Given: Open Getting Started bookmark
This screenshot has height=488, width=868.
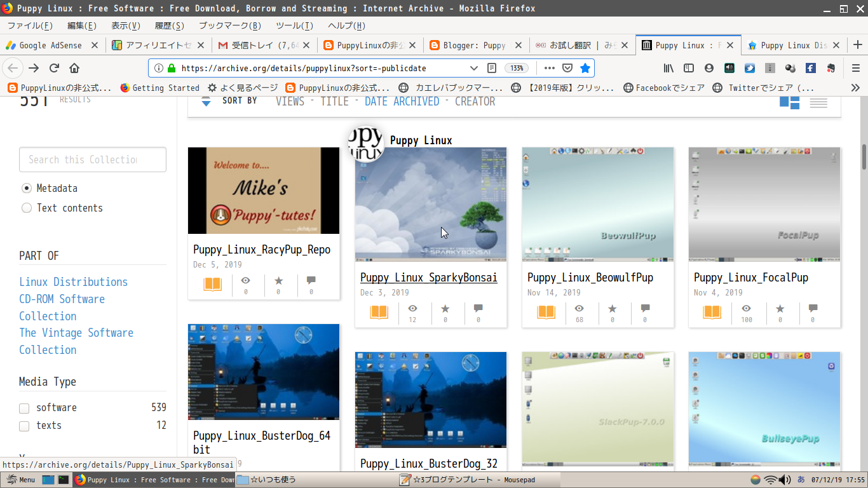Looking at the screenshot, I should click(x=159, y=88).
